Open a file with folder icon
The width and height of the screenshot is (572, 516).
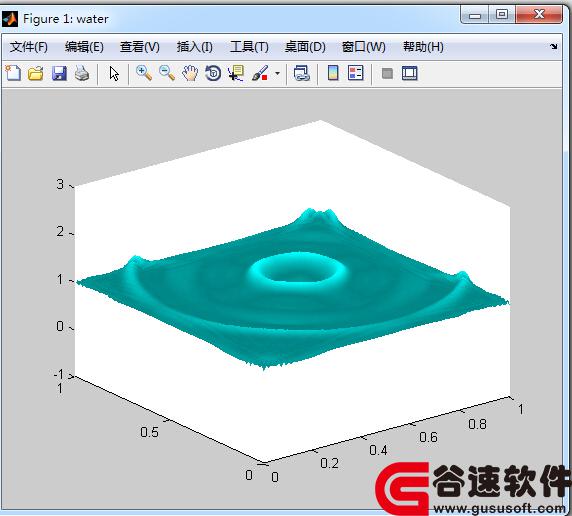tap(36, 73)
